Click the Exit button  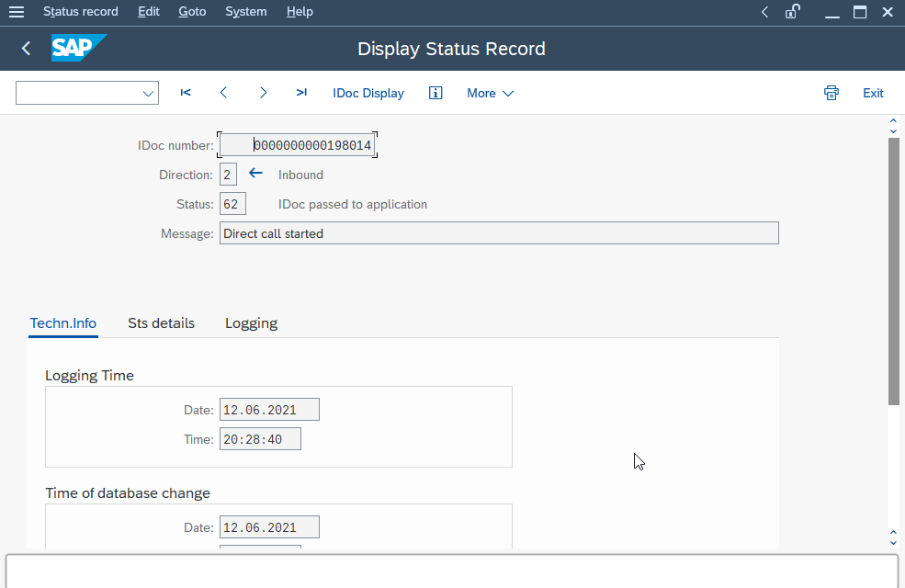tap(873, 94)
